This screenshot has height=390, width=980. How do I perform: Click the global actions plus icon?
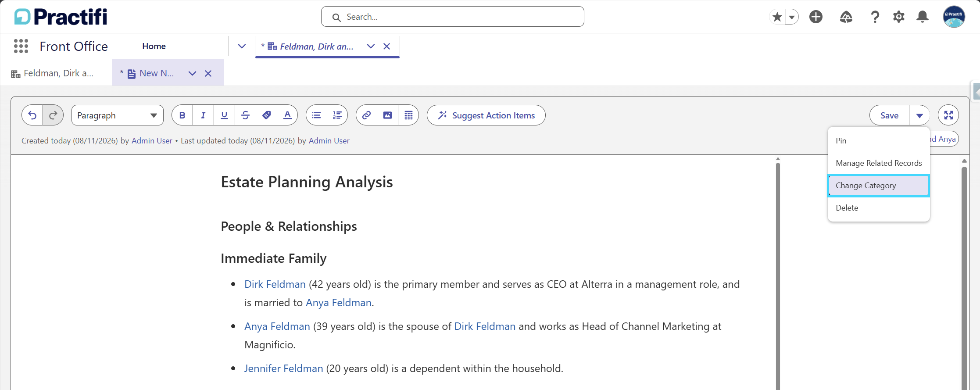point(816,17)
